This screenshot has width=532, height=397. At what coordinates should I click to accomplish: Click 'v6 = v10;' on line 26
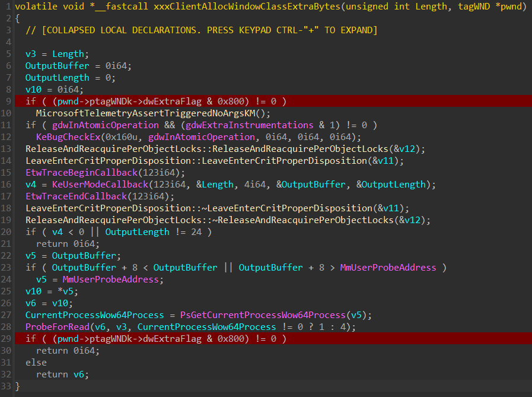(x=49, y=303)
